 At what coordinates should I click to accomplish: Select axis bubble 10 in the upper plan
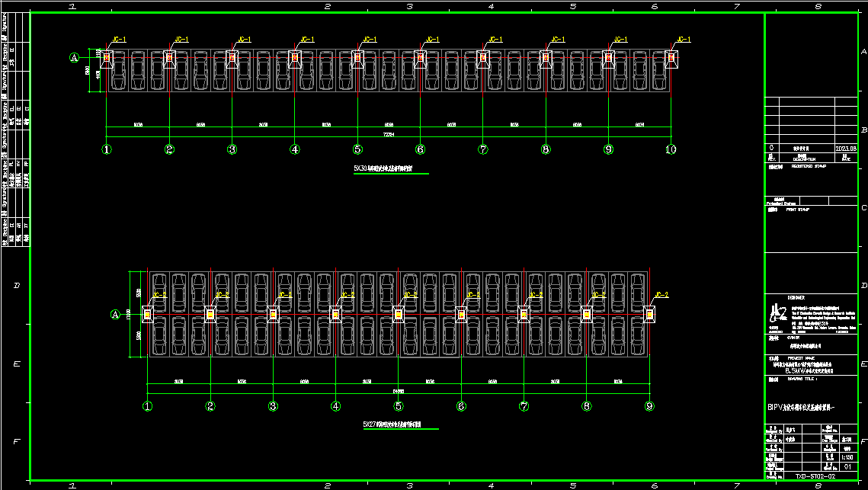tap(671, 149)
